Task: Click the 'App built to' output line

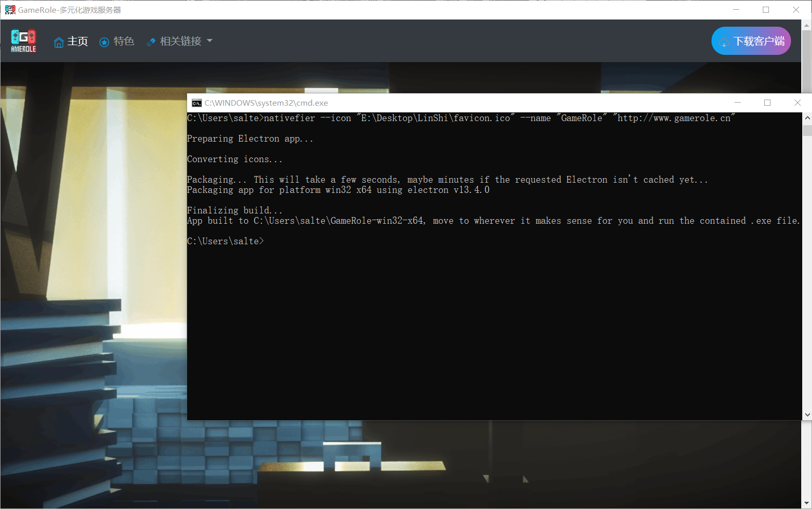Action: [493, 221]
